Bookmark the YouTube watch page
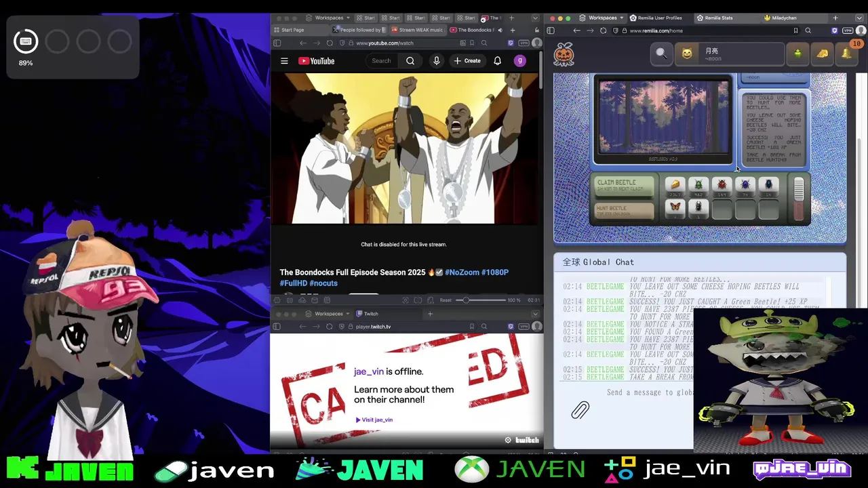Screen dimensions: 868x488 click(x=472, y=43)
